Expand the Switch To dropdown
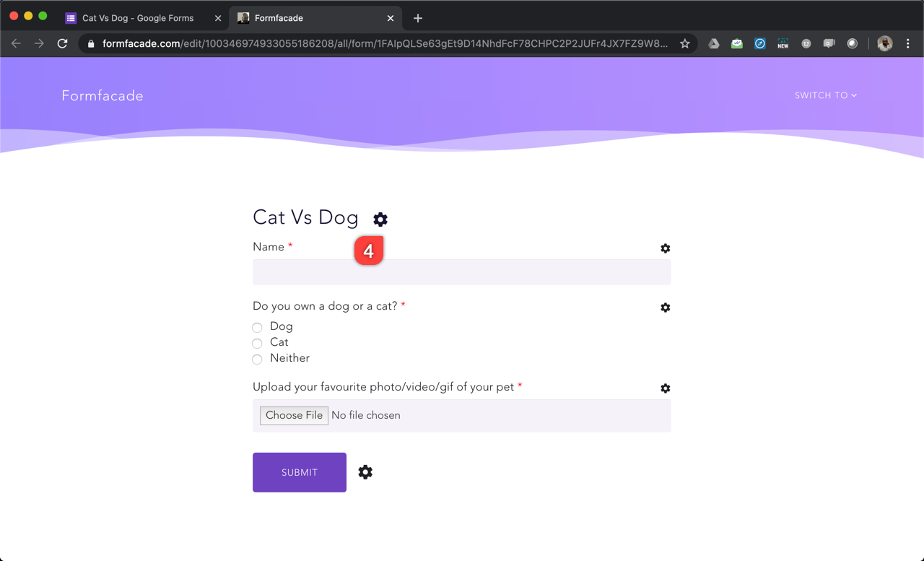This screenshot has height=561, width=924. (825, 95)
